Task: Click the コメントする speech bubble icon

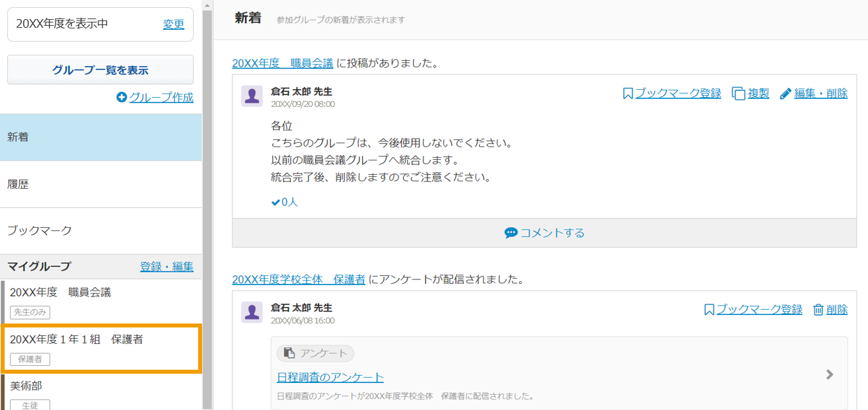Action: [x=511, y=233]
